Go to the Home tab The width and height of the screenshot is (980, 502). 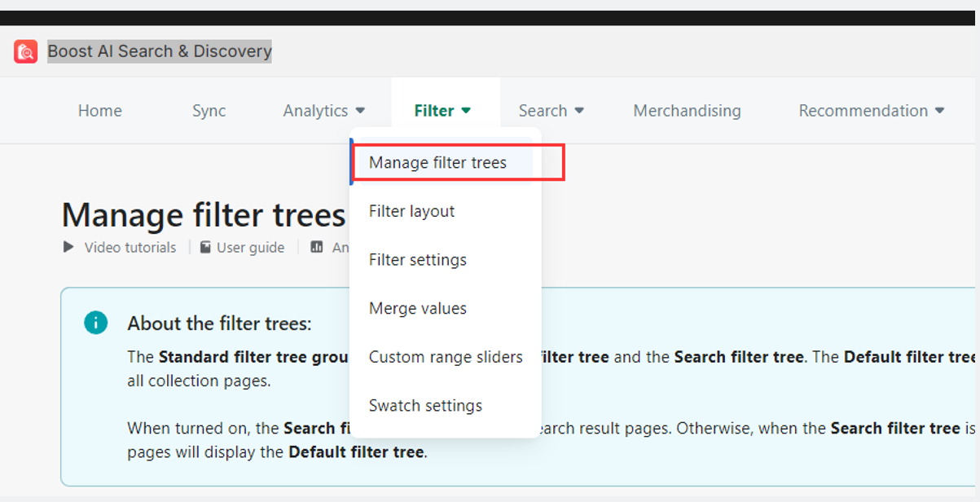99,111
